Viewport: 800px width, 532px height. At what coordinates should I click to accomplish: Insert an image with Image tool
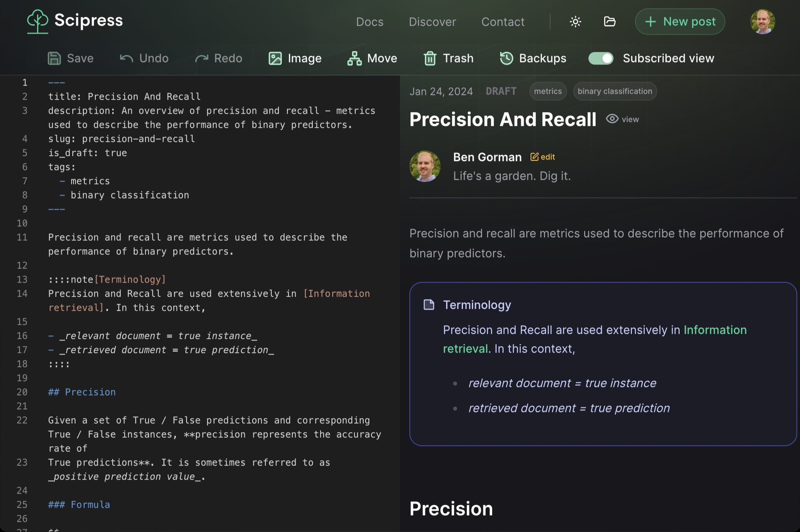coord(295,58)
